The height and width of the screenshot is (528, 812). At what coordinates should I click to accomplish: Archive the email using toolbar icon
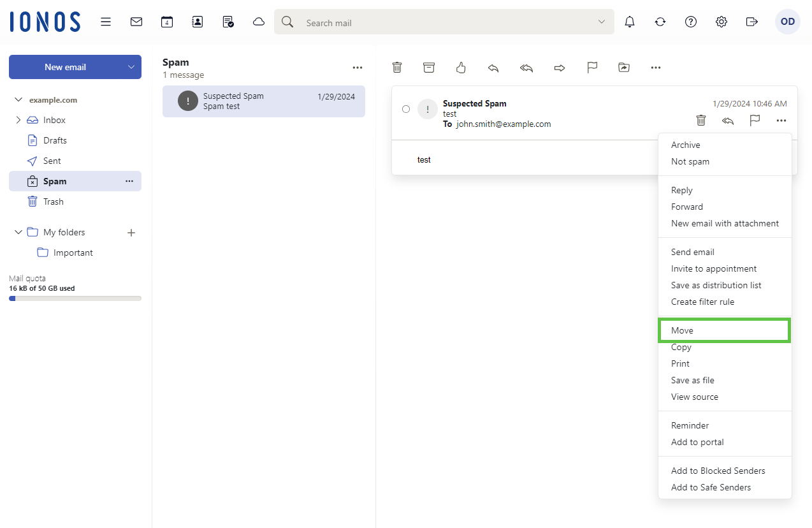(x=429, y=68)
